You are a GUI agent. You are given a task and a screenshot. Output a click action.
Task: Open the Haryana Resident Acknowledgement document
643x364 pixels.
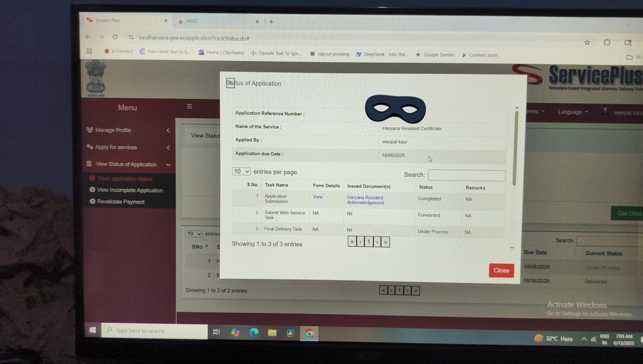(x=365, y=200)
